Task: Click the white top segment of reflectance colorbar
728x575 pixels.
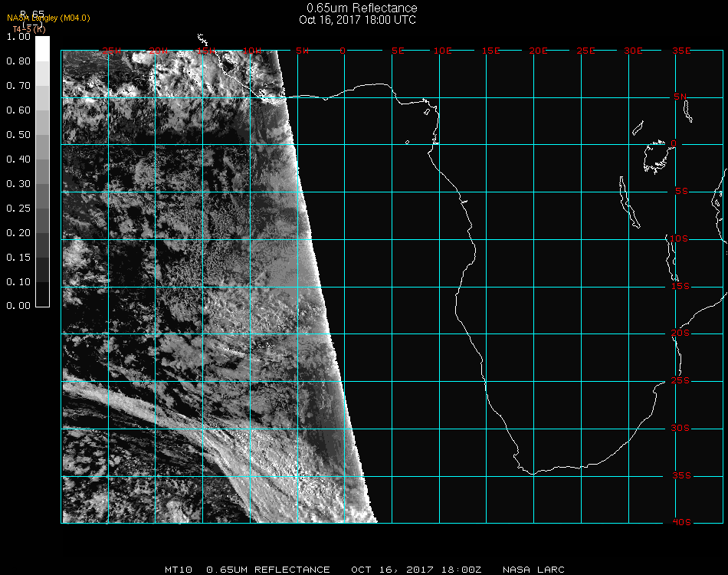Action: click(42, 49)
